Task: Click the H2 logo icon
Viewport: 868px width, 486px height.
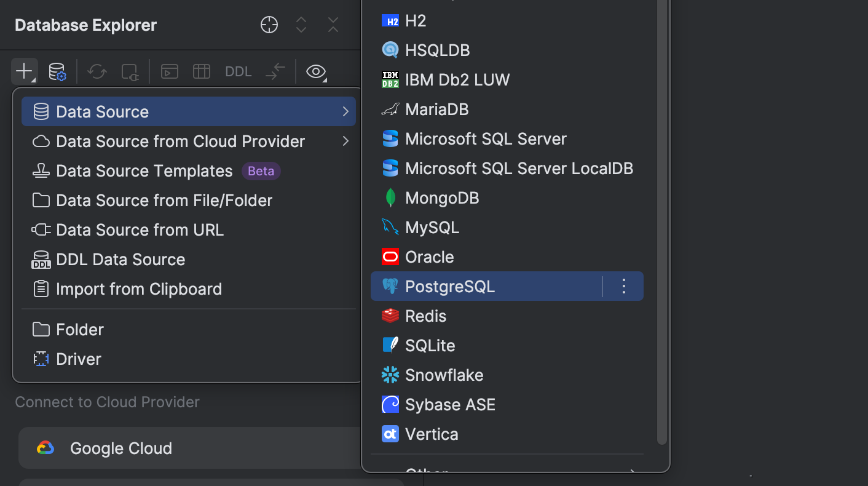Action: [390, 20]
